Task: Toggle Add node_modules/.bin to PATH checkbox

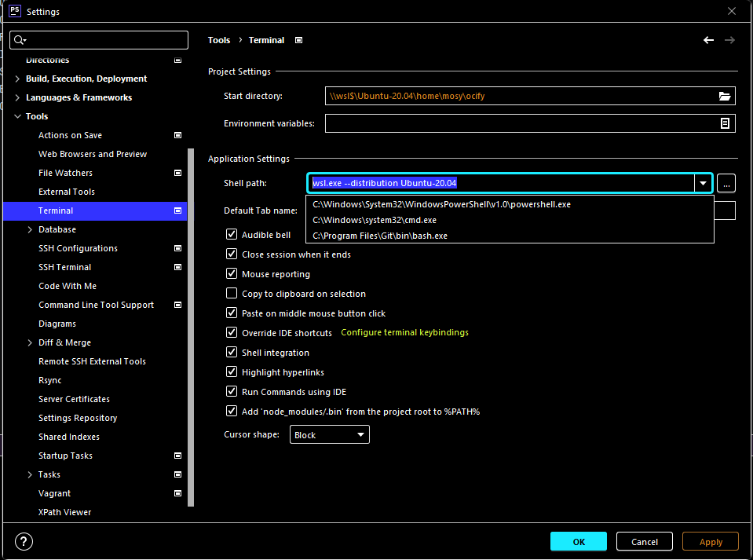Action: 232,412
